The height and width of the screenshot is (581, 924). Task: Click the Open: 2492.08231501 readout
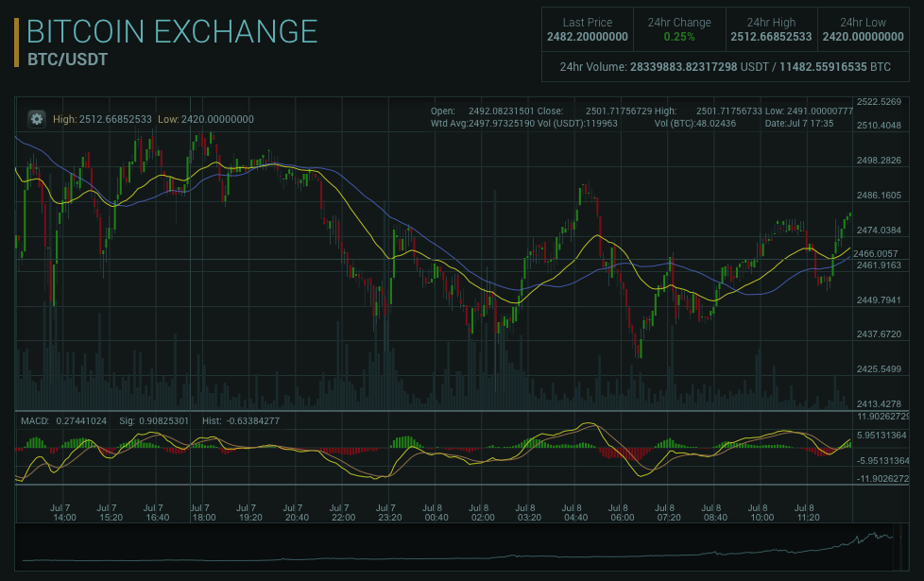pos(483,111)
